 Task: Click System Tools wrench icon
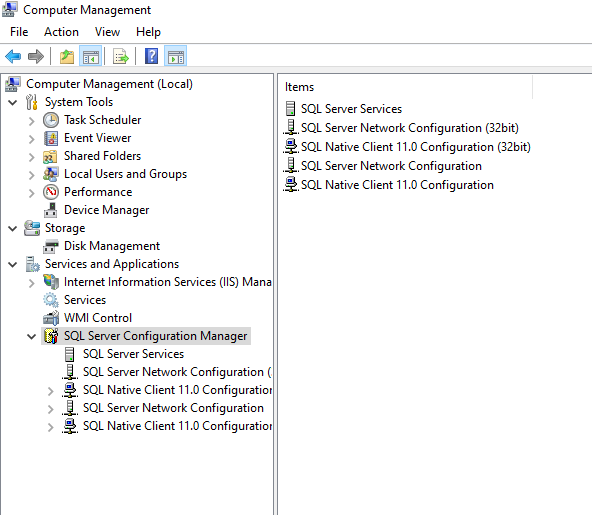coord(32,102)
